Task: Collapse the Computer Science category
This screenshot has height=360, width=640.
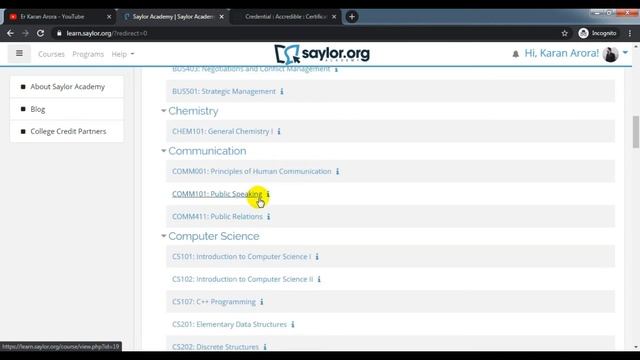Action: pos(163,236)
